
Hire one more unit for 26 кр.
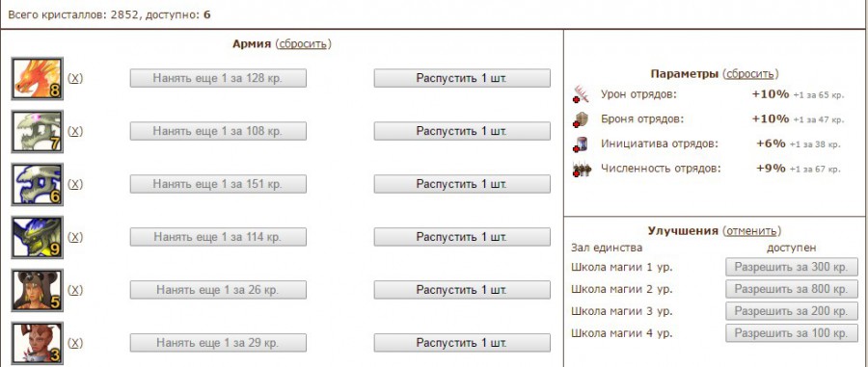tap(218, 290)
